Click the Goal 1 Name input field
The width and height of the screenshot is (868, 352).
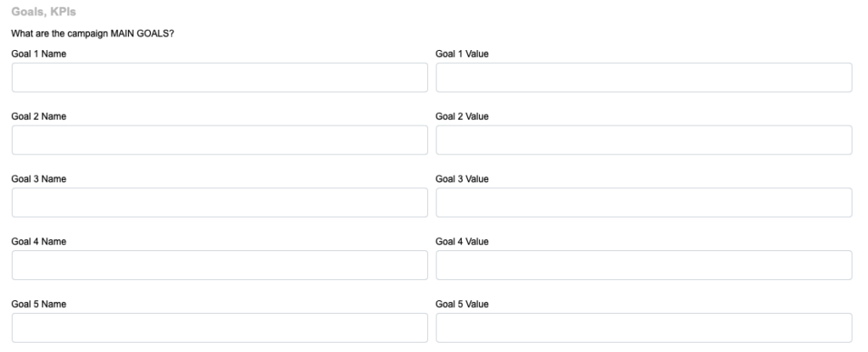[x=220, y=77]
